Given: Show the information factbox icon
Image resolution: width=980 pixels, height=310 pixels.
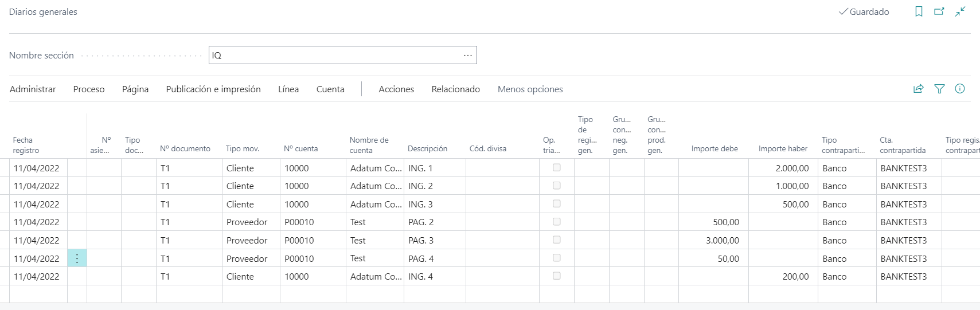Looking at the screenshot, I should [x=960, y=89].
